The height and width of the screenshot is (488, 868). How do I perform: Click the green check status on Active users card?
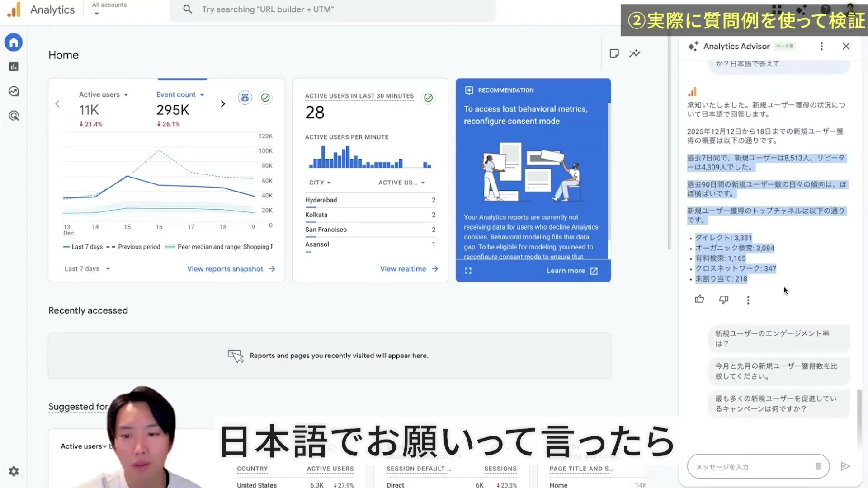[265, 97]
